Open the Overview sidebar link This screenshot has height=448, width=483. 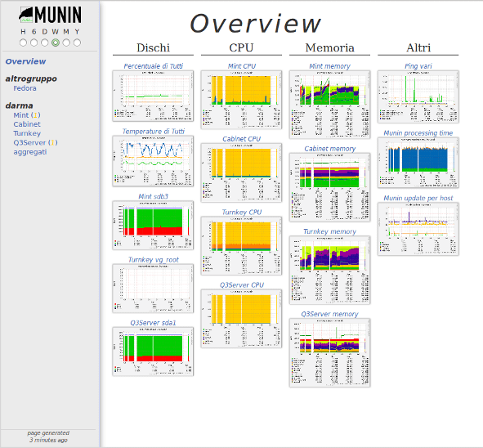pyautogui.click(x=25, y=61)
